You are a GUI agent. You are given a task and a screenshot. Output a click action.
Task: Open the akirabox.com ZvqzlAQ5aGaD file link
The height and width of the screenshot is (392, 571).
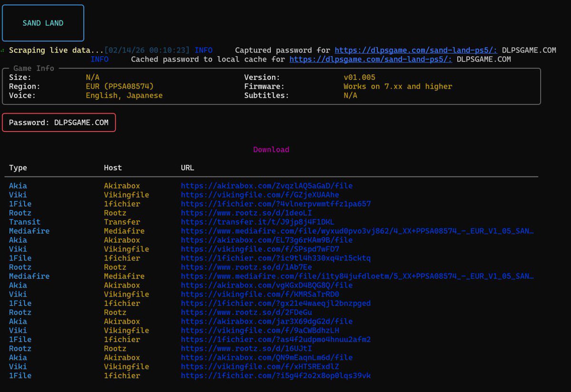click(267, 186)
